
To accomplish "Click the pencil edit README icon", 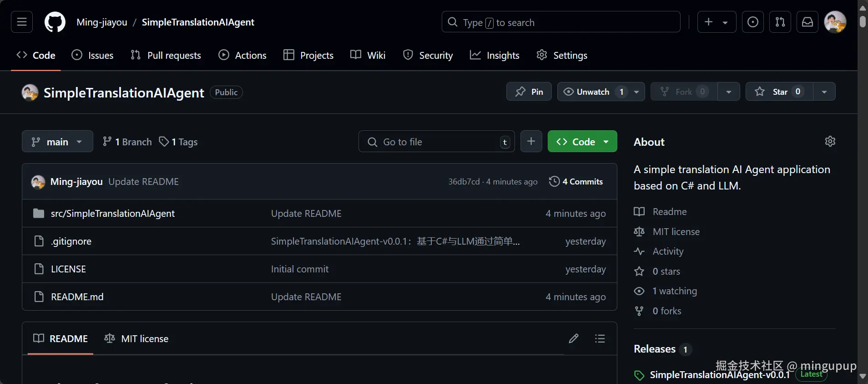I will tap(574, 338).
